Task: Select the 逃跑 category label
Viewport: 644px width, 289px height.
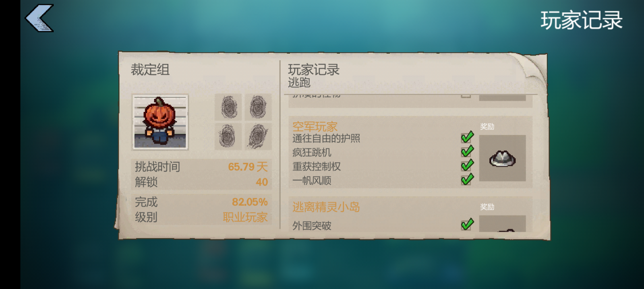Action: click(x=299, y=83)
